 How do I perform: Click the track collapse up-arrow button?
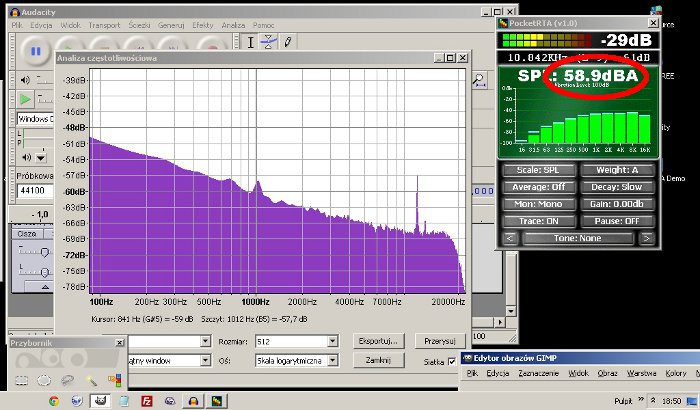coord(45,287)
